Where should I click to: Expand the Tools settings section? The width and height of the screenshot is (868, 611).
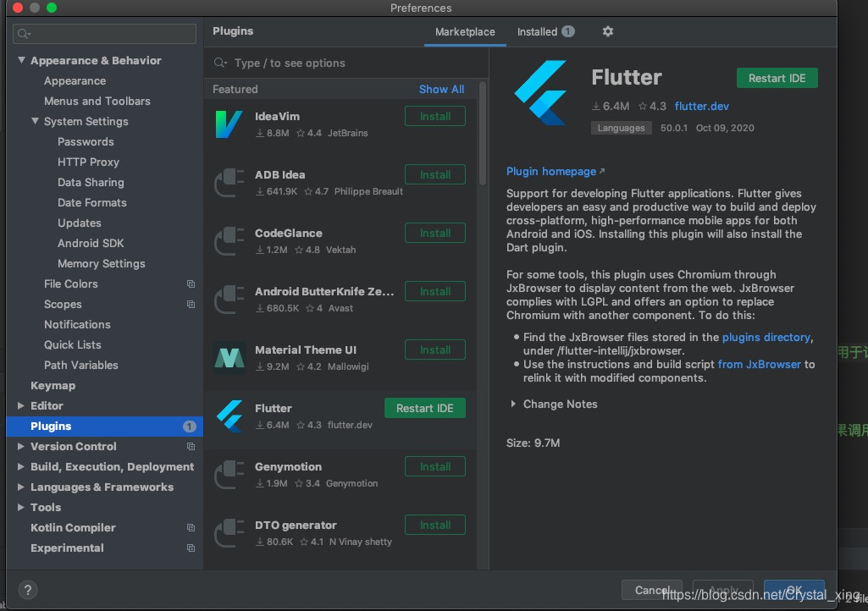20,507
